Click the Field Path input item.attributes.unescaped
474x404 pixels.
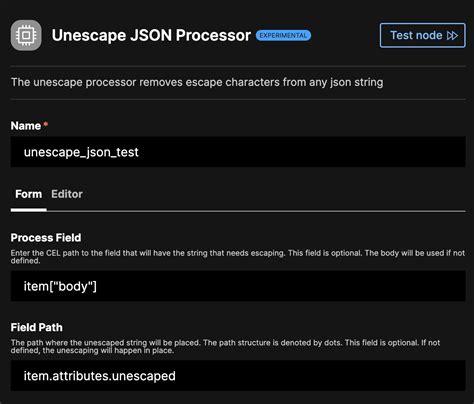tap(238, 376)
